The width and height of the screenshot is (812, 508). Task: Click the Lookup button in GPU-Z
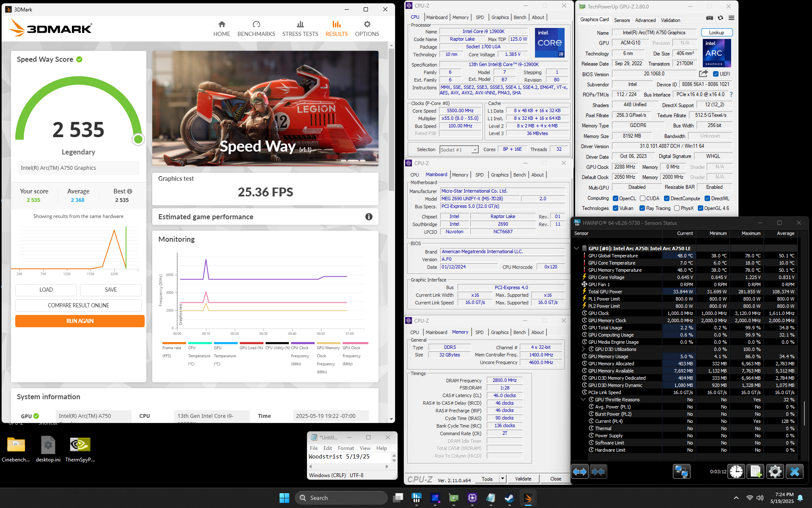(716, 33)
